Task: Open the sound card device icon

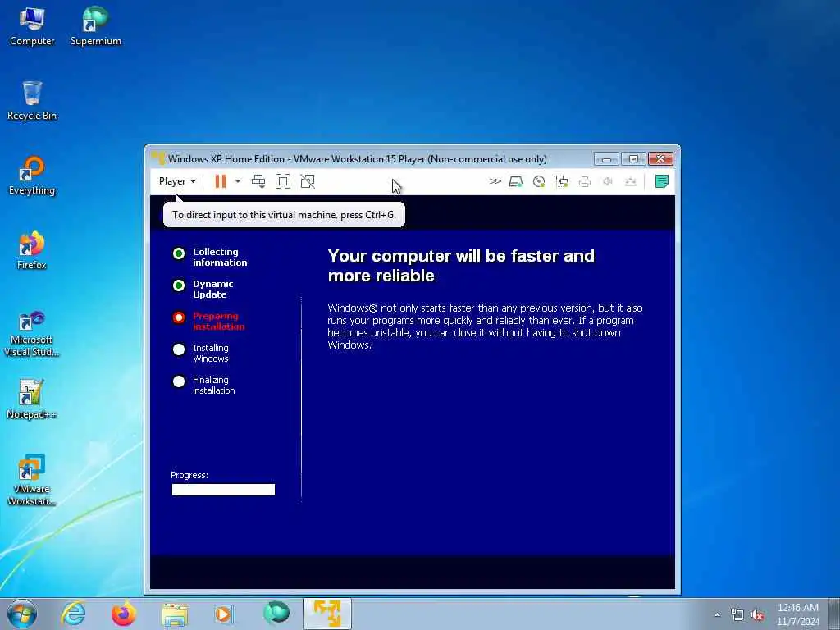Action: (608, 181)
